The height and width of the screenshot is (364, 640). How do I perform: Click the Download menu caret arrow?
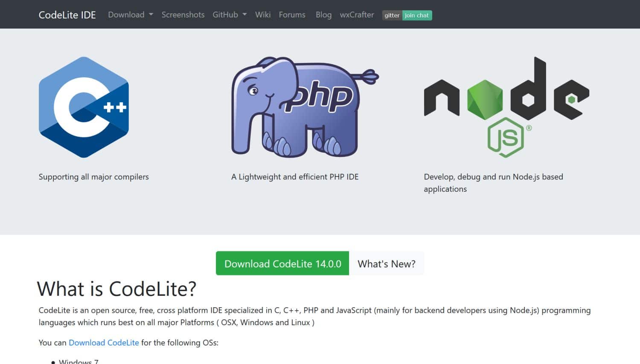coord(150,14)
